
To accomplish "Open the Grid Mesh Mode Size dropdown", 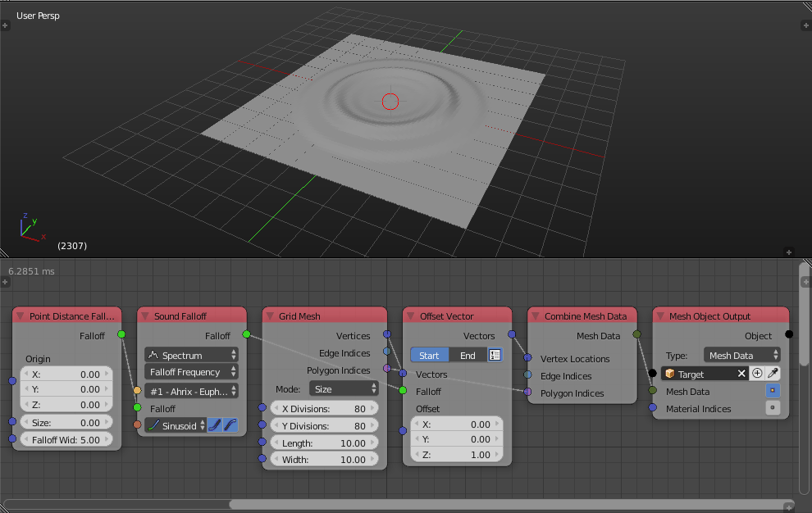I will 344,388.
